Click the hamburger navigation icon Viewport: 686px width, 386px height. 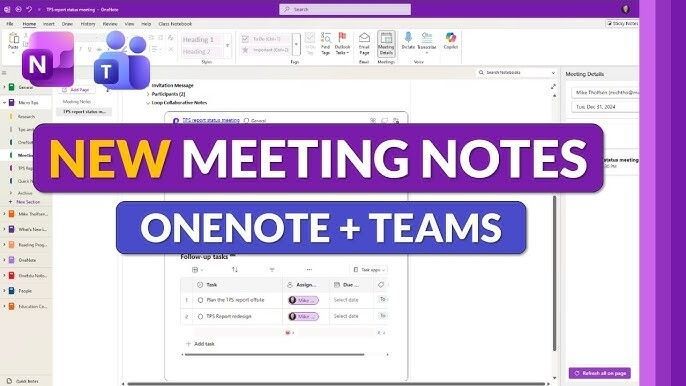tap(4, 73)
